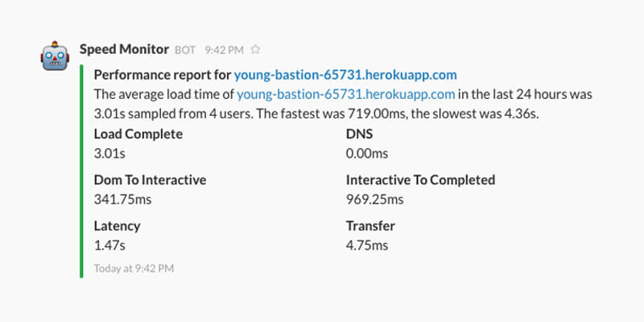Image resolution: width=644 pixels, height=322 pixels.
Task: Click the 341.75ms value
Action: pyautogui.click(x=121, y=199)
